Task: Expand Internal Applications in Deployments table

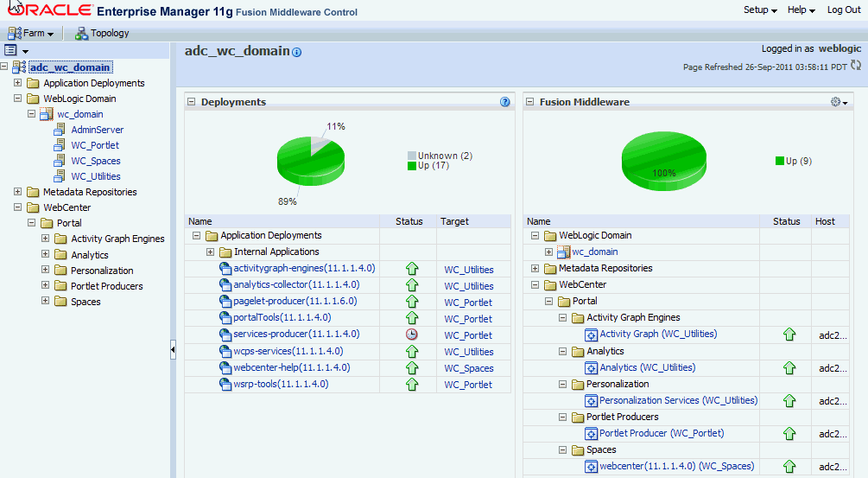Action: [x=211, y=252]
